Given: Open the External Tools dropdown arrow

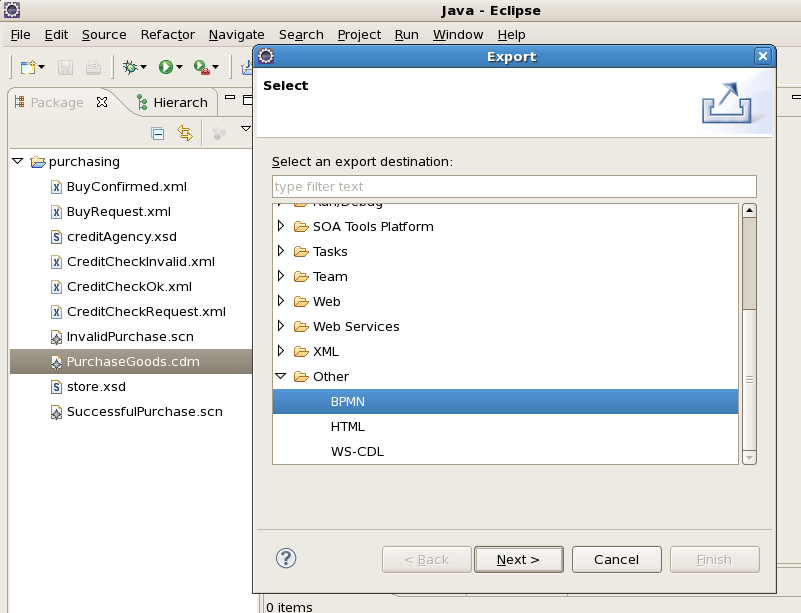Looking at the screenshot, I should (x=216, y=67).
